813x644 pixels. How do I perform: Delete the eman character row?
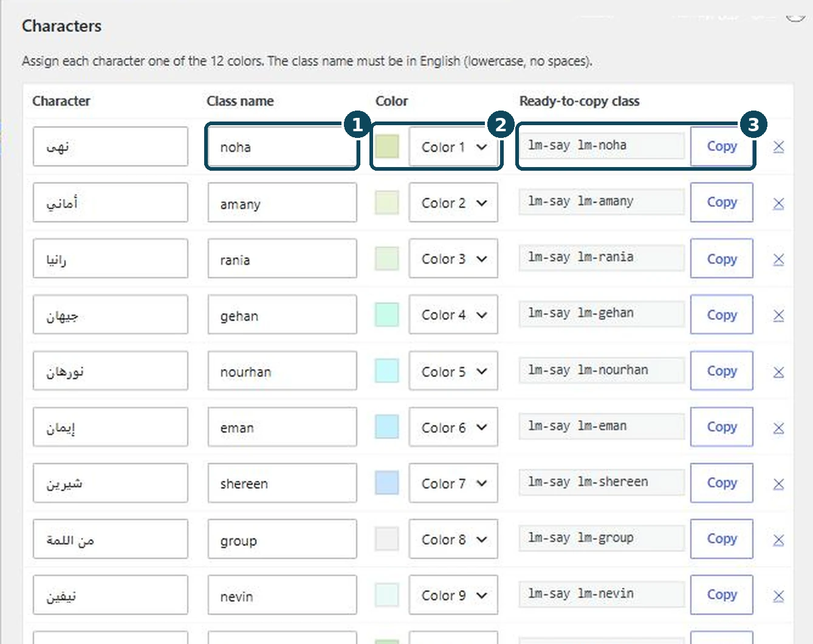(778, 428)
